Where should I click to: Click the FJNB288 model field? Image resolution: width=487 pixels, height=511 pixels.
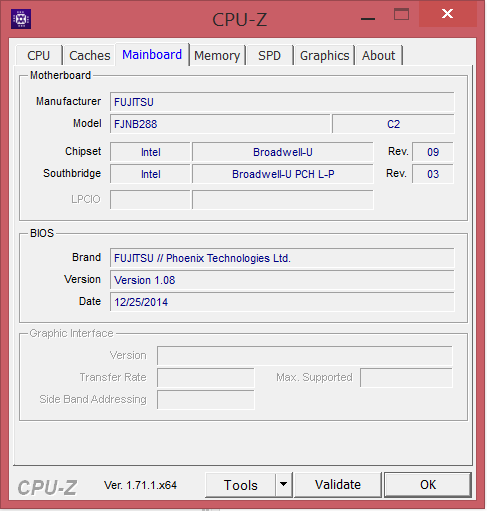click(x=220, y=124)
